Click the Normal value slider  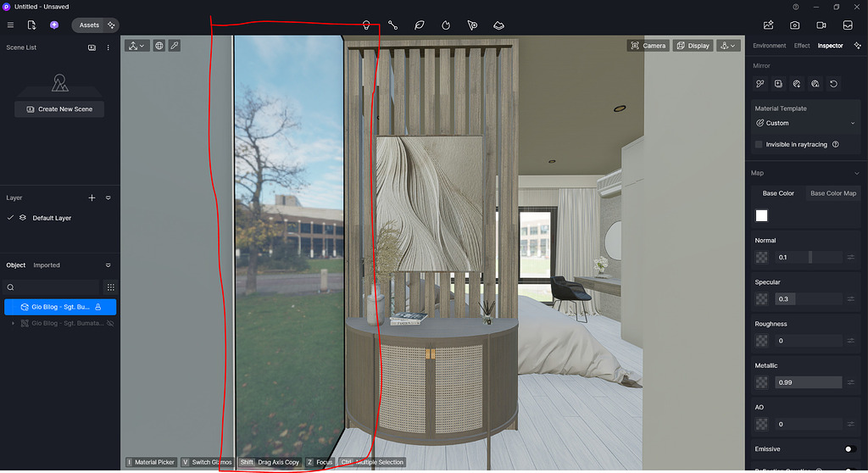click(x=808, y=257)
